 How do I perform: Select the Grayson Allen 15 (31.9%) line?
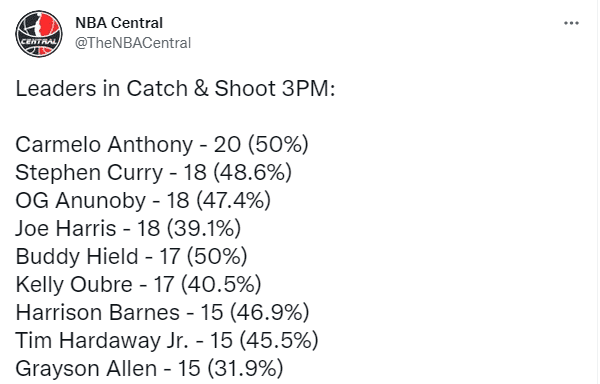click(149, 369)
